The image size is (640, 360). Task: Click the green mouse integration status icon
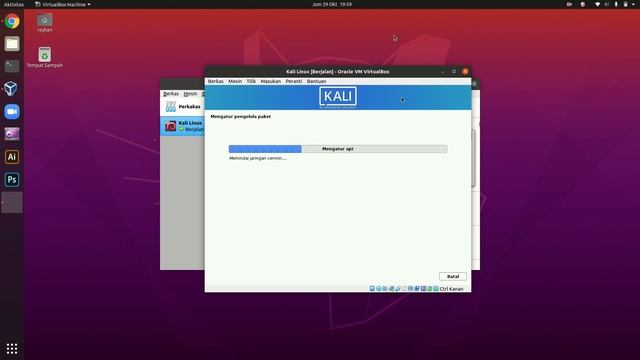coord(429,289)
